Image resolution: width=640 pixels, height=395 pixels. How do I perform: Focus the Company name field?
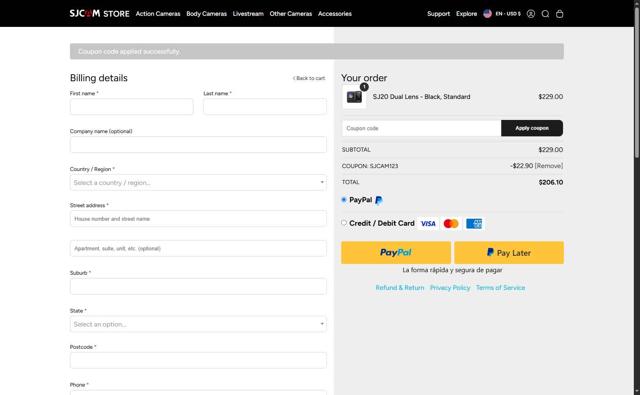click(x=198, y=144)
